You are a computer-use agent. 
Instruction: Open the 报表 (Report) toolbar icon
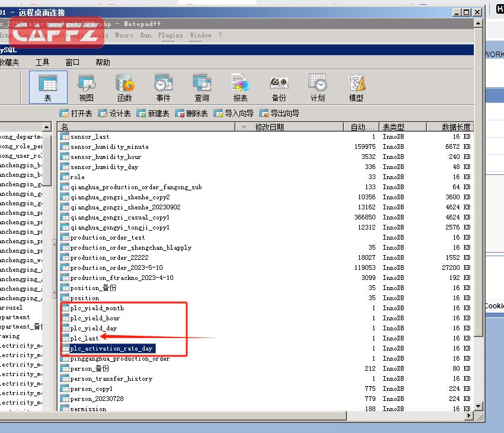240,87
